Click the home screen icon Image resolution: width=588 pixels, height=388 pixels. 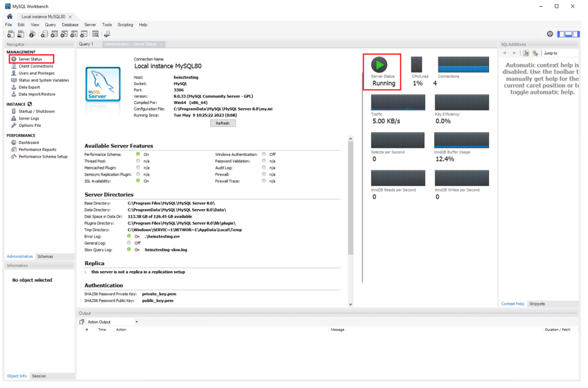click(x=10, y=16)
